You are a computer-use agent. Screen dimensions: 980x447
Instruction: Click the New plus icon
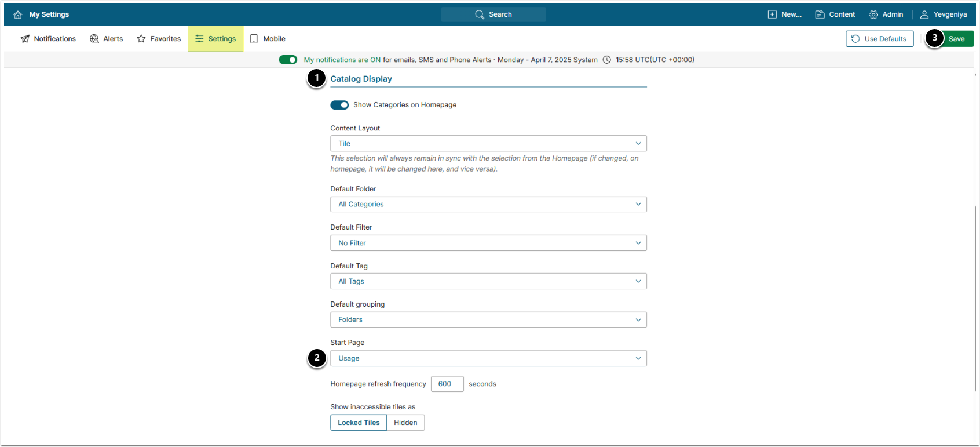point(772,14)
